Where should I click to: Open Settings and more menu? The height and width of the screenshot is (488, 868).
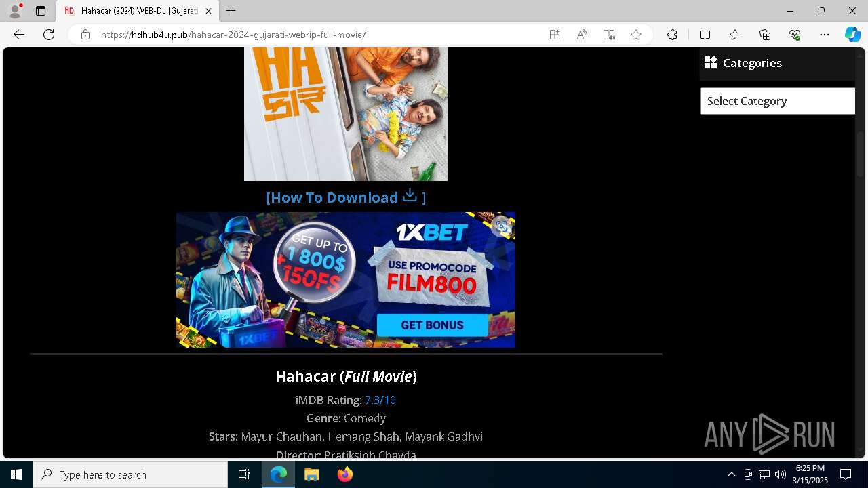825,35
